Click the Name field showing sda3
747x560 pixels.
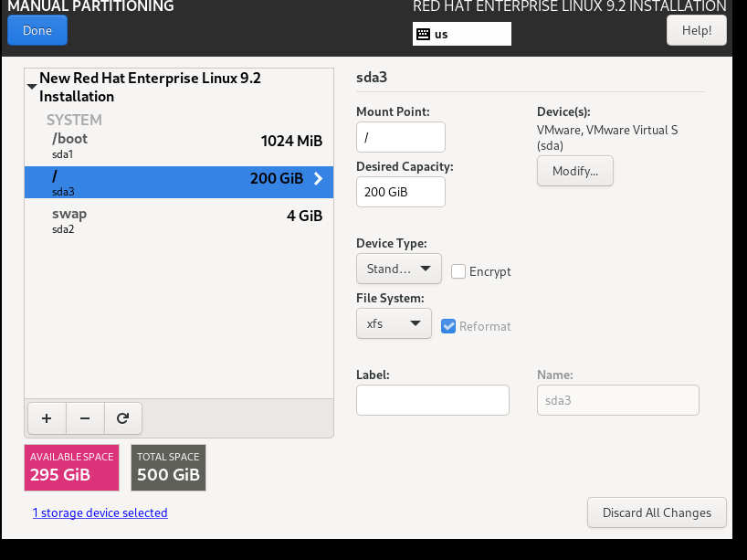click(x=618, y=400)
